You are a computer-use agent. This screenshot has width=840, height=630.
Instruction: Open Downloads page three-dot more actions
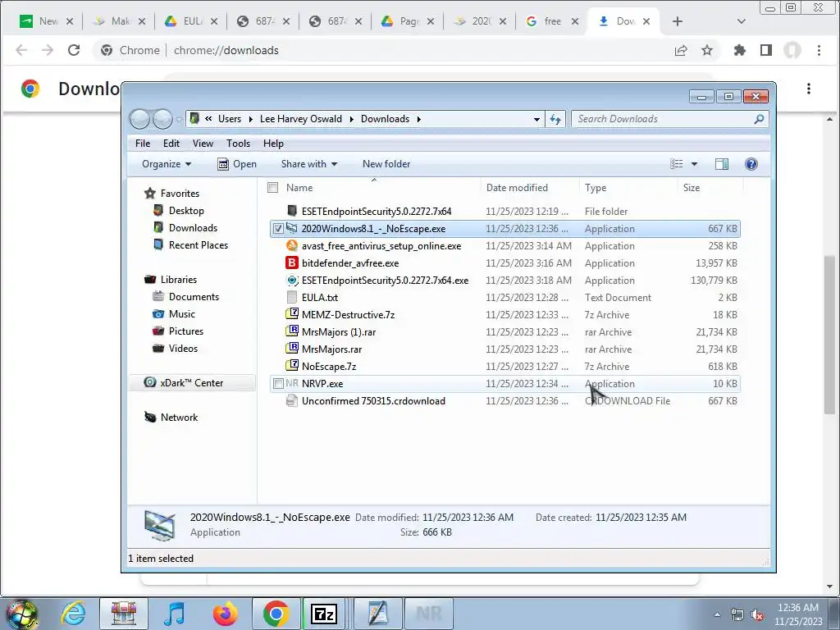point(808,89)
